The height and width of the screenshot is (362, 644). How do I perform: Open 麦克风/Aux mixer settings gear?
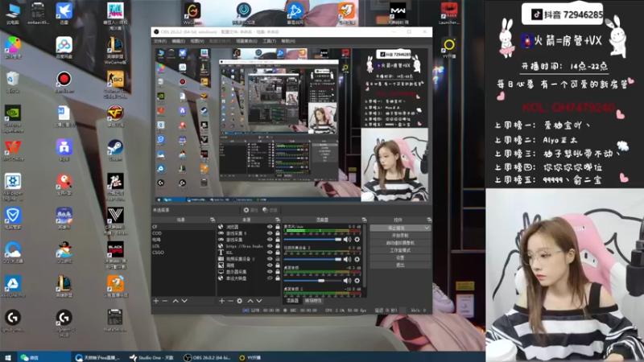point(357,239)
